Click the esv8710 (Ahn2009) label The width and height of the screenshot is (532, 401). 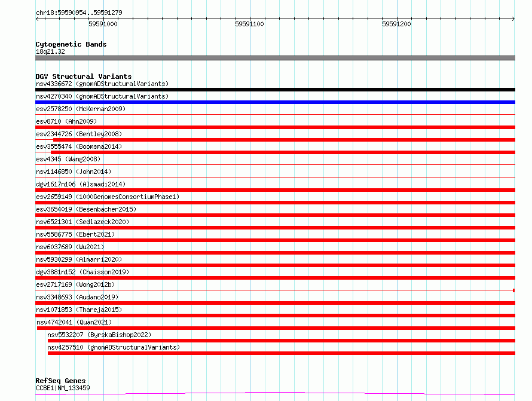pos(66,121)
